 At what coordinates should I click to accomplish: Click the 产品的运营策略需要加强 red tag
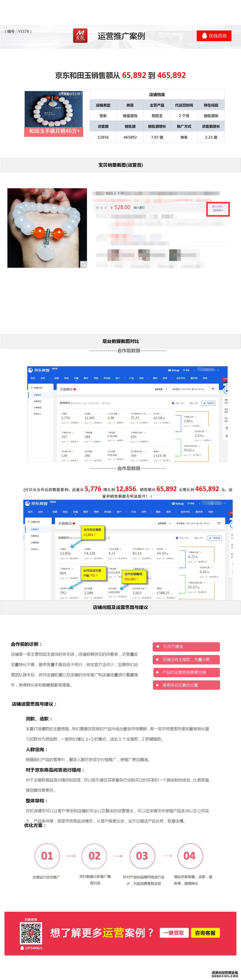pyautogui.click(x=186, y=672)
